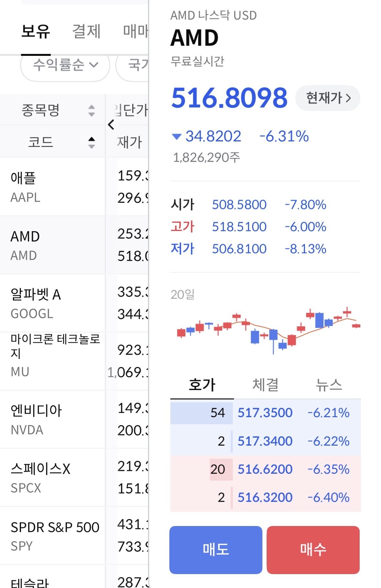Open the 현재가 detail chevron button
381x588 pixels.
click(x=328, y=98)
